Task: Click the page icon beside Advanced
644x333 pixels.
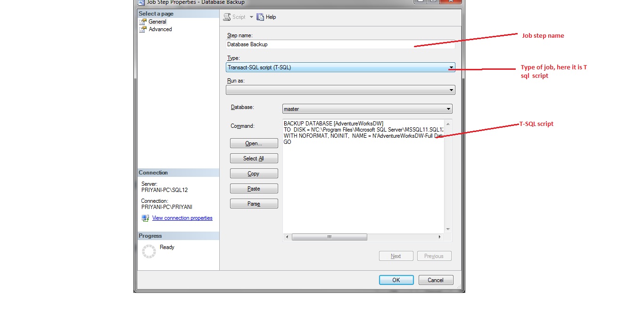Action: tap(142, 29)
